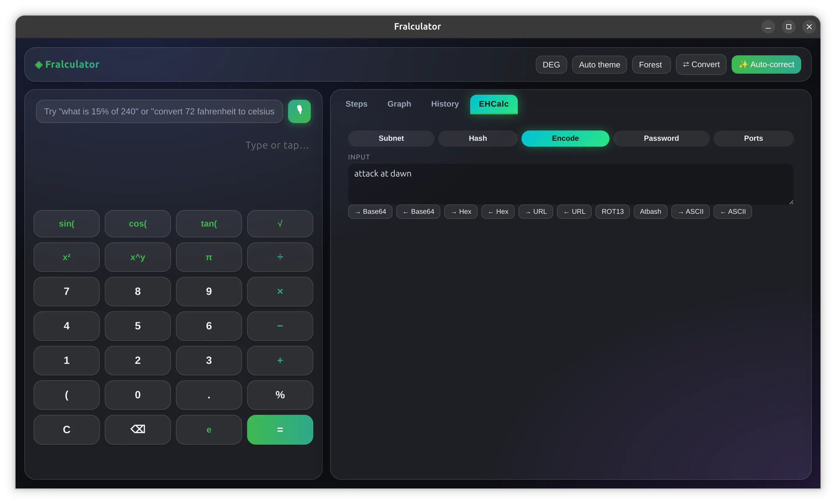
Task: Click the x^y power key
Action: click(x=138, y=257)
